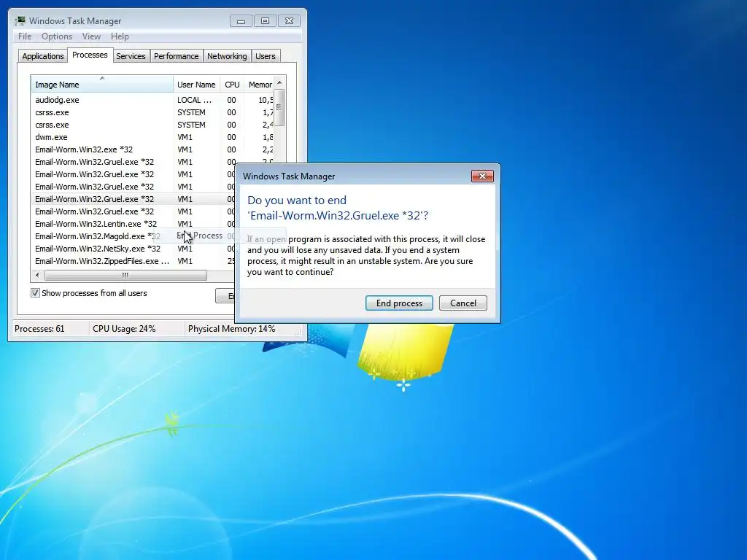Close the confirmation dialog with red X
Screen dimensions: 747x560
click(x=482, y=176)
